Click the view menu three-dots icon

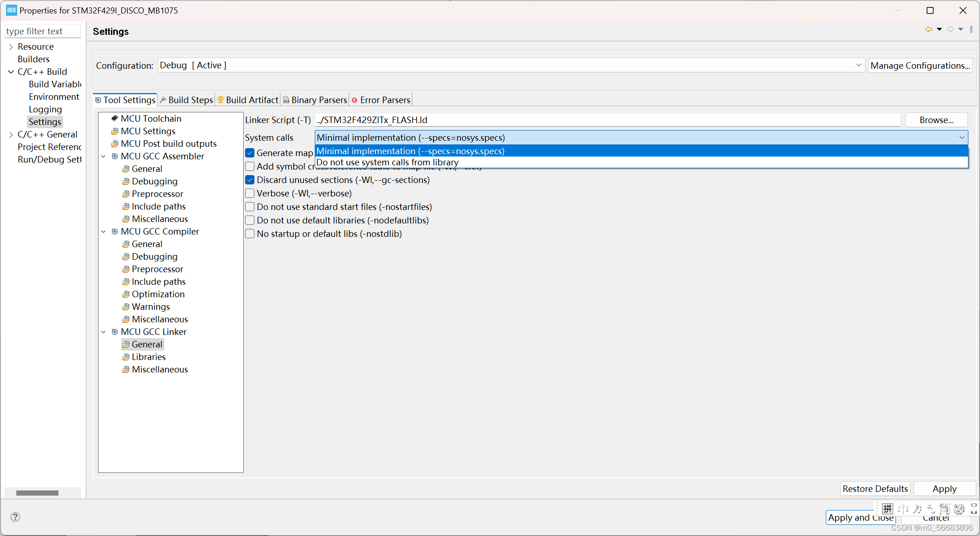[x=971, y=29]
